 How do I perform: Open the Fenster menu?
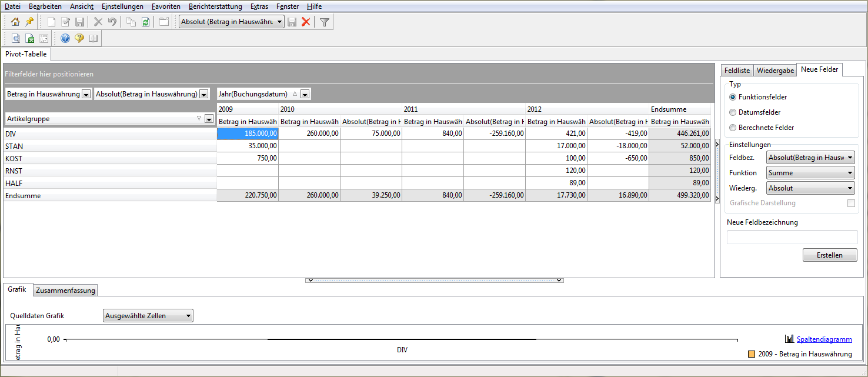click(x=288, y=6)
